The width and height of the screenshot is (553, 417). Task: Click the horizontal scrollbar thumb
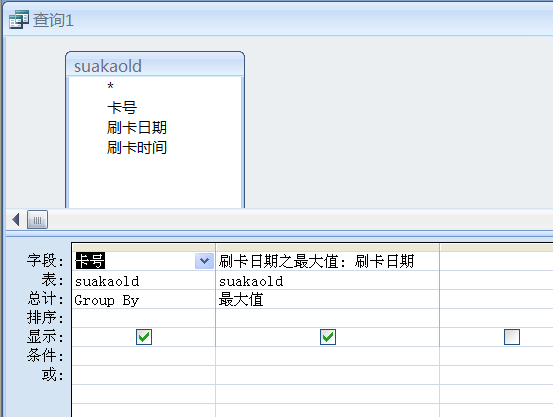tap(37, 220)
